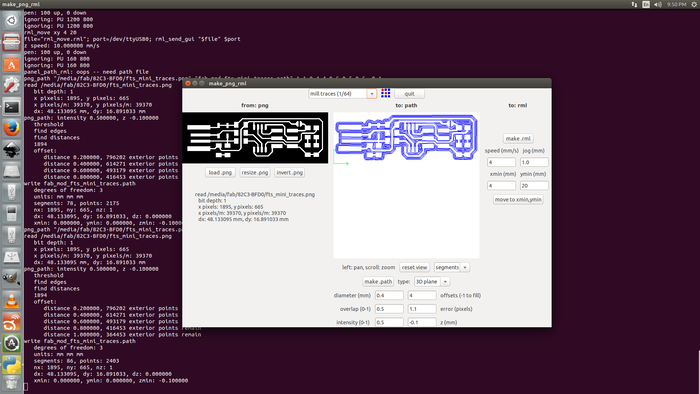Open the Terminal launcher icon

pos(12,107)
